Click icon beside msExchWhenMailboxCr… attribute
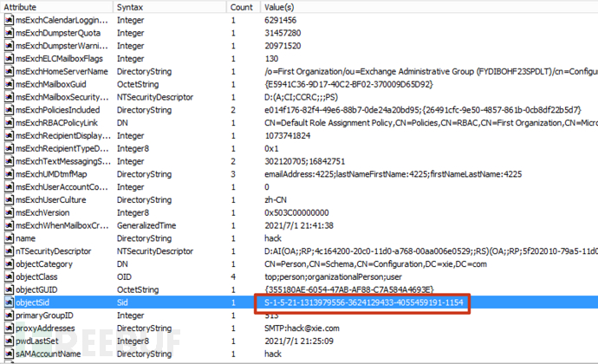The height and width of the screenshot is (364, 598). click(10, 225)
